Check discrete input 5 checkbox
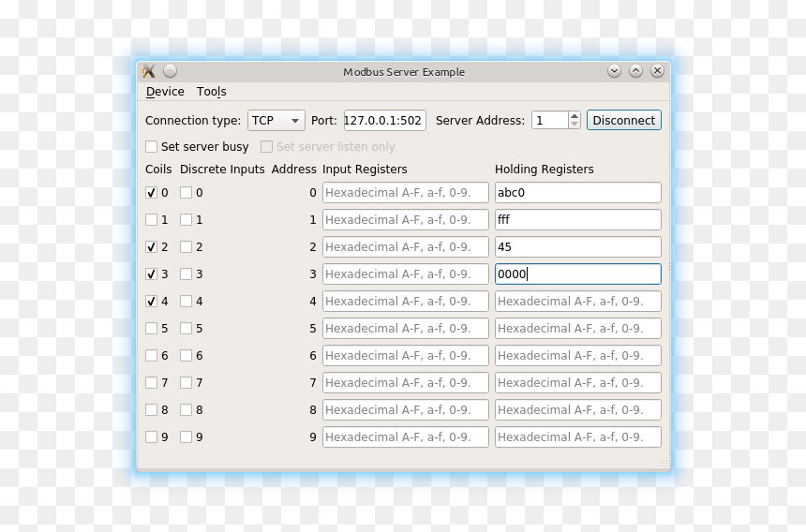This screenshot has height=532, width=806. tap(187, 328)
